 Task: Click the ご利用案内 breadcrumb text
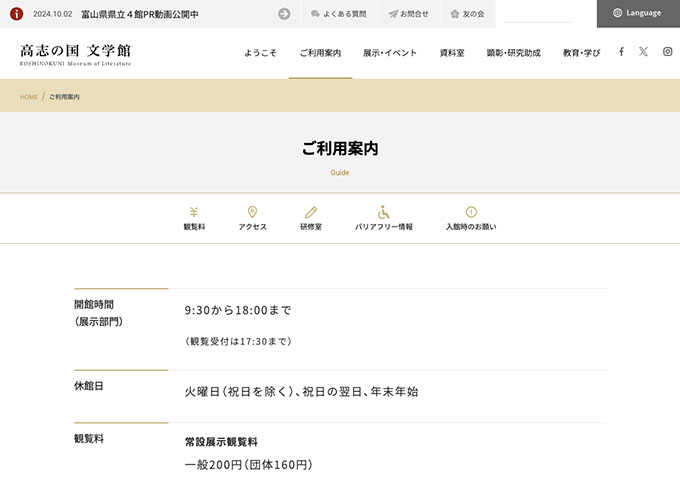(x=64, y=97)
